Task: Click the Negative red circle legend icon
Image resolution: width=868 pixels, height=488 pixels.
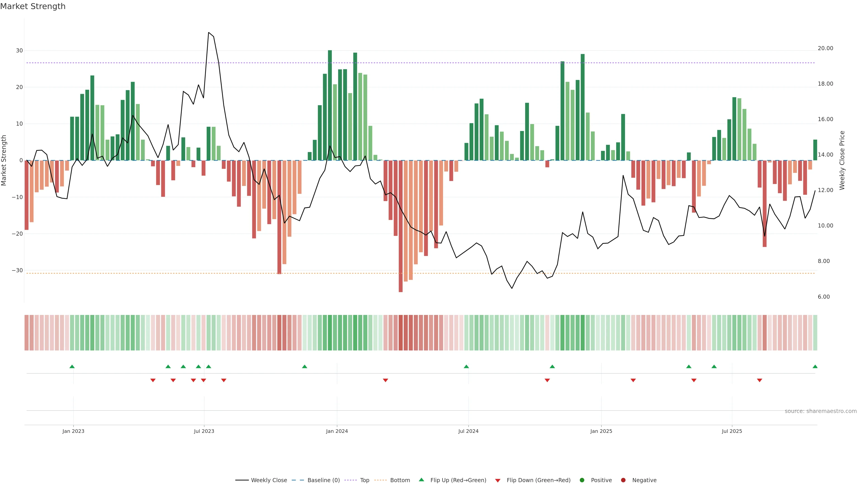Action: click(623, 480)
